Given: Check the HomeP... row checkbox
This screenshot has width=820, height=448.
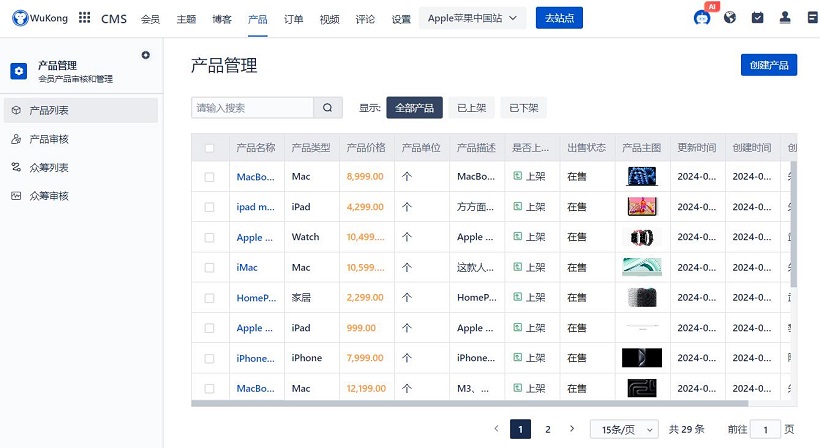Looking at the screenshot, I should coord(209,298).
